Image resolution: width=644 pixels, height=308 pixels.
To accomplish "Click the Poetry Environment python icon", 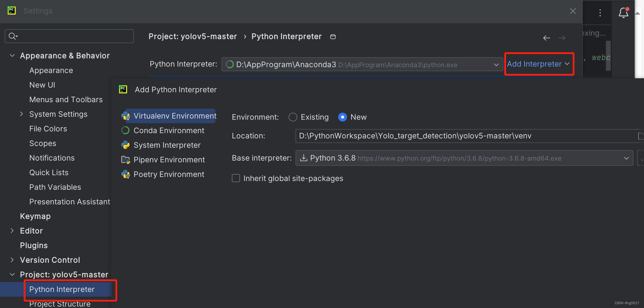I will (126, 175).
